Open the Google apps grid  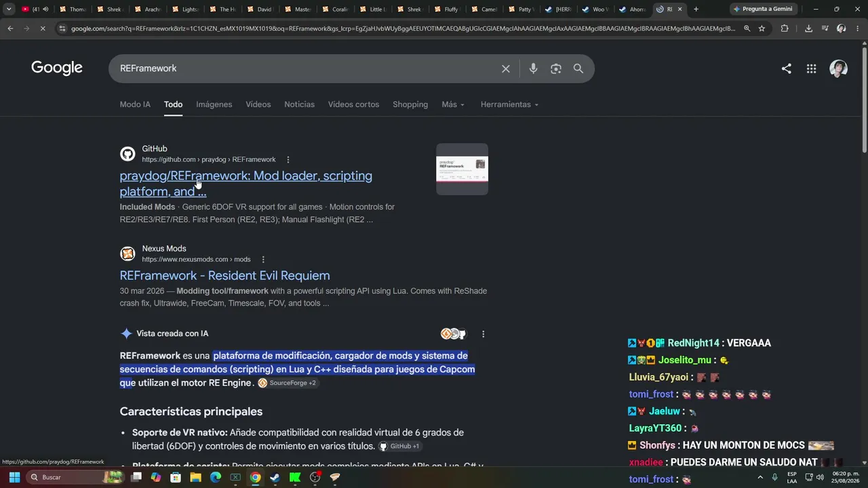[x=811, y=68]
